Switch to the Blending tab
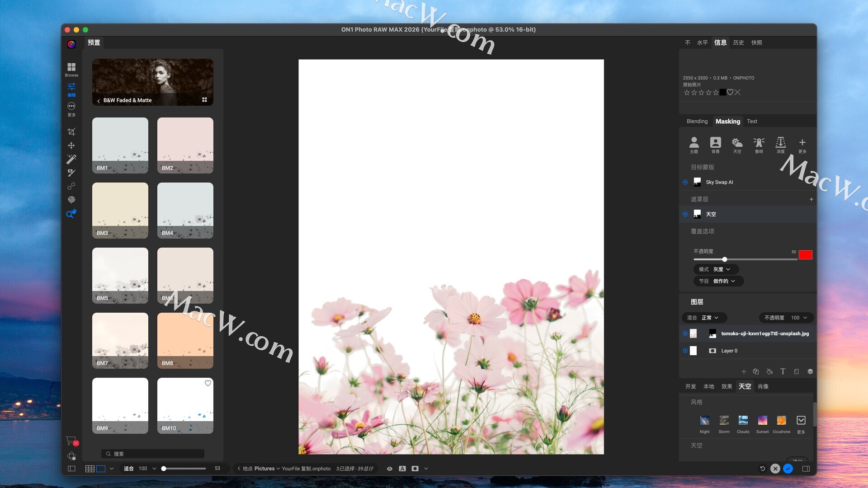The height and width of the screenshot is (488, 868). [697, 121]
